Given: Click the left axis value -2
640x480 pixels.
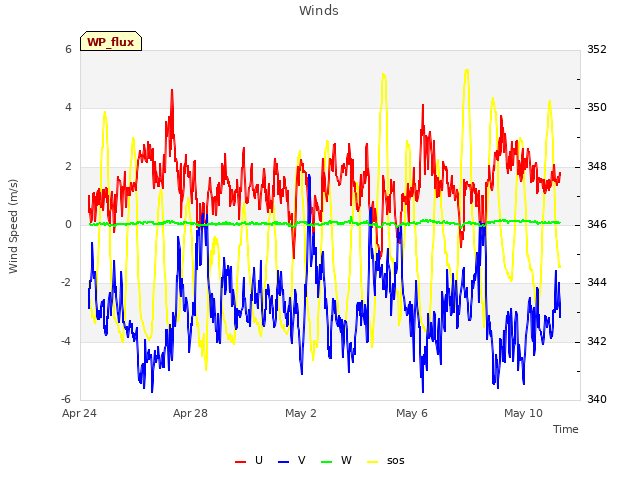Looking at the screenshot, I should [x=67, y=282].
